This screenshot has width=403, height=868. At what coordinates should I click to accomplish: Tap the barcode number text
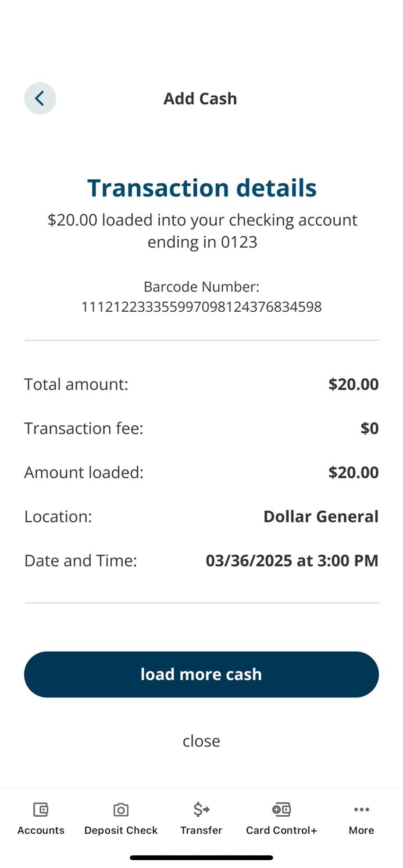201,306
